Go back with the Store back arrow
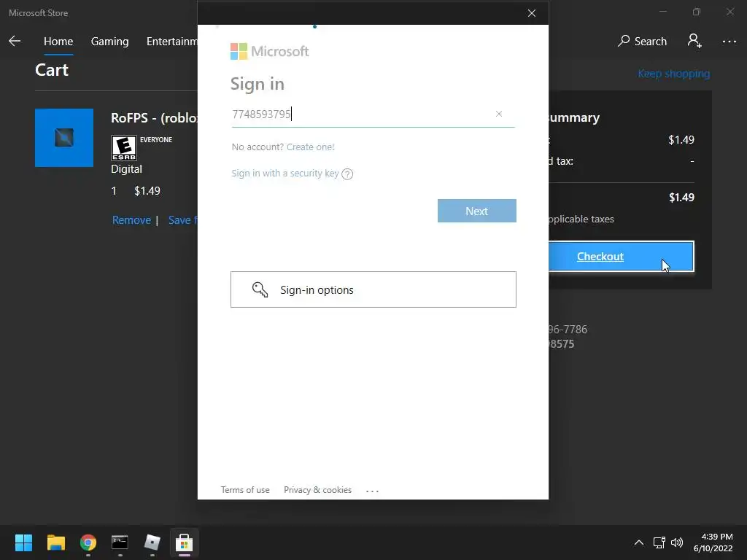This screenshot has height=560, width=747. point(15,41)
